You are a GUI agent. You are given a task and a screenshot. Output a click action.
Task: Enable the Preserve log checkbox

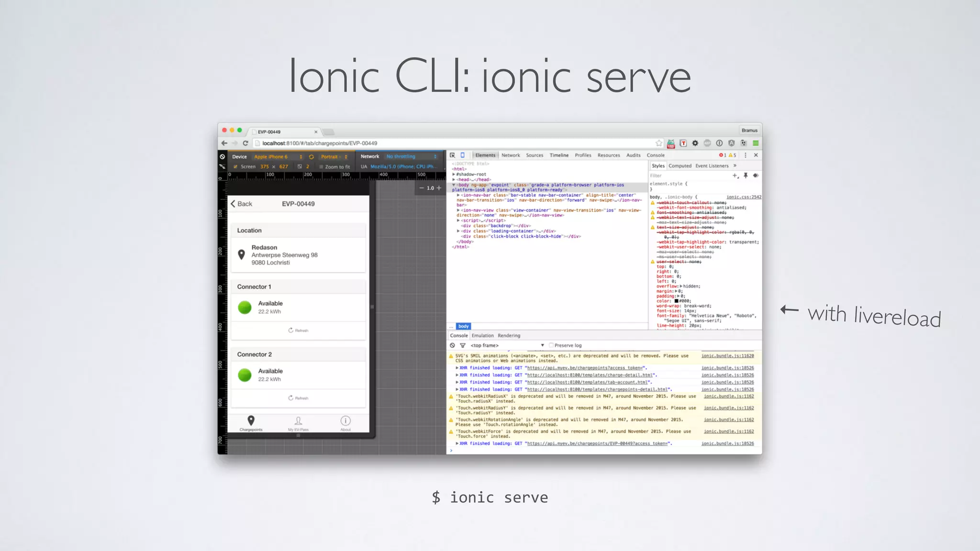[551, 345]
